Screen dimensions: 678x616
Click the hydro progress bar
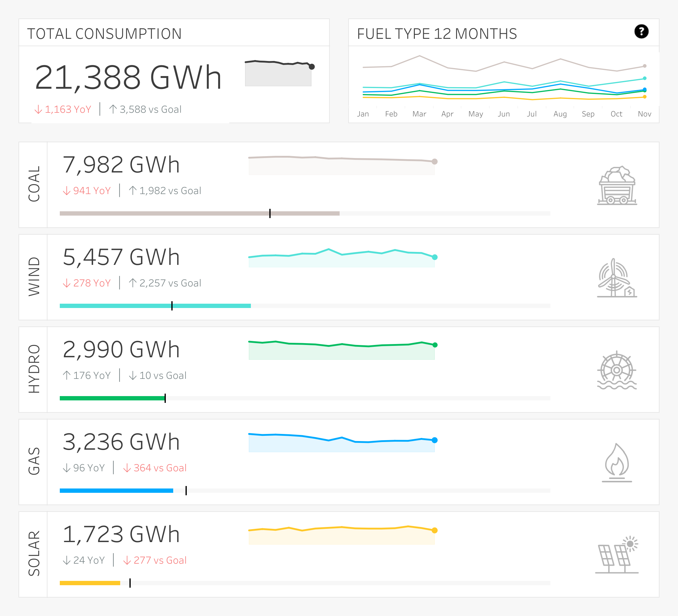tap(305, 398)
